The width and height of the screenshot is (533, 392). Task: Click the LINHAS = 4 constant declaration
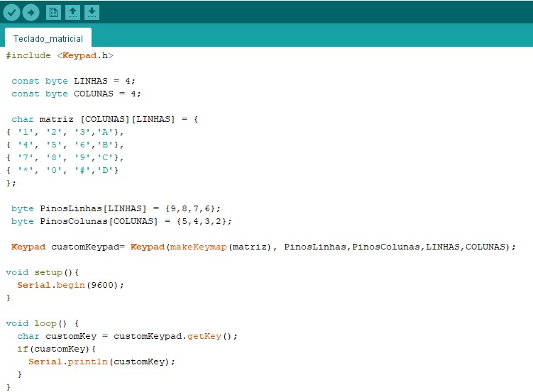pos(73,81)
